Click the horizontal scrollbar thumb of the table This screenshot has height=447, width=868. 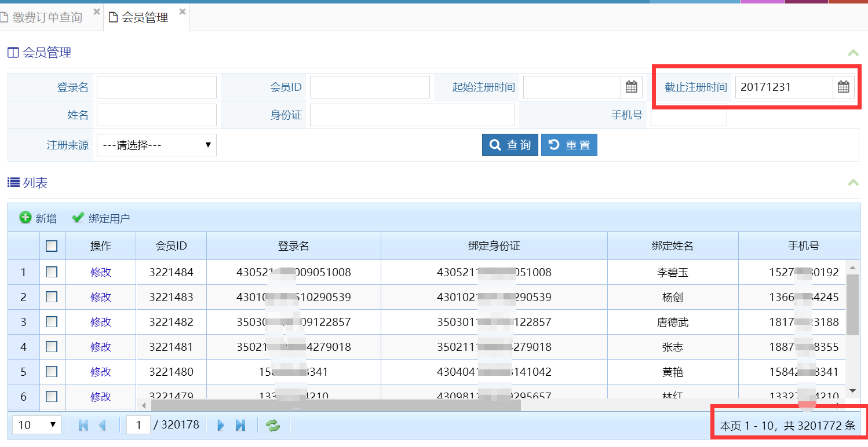click(x=335, y=405)
